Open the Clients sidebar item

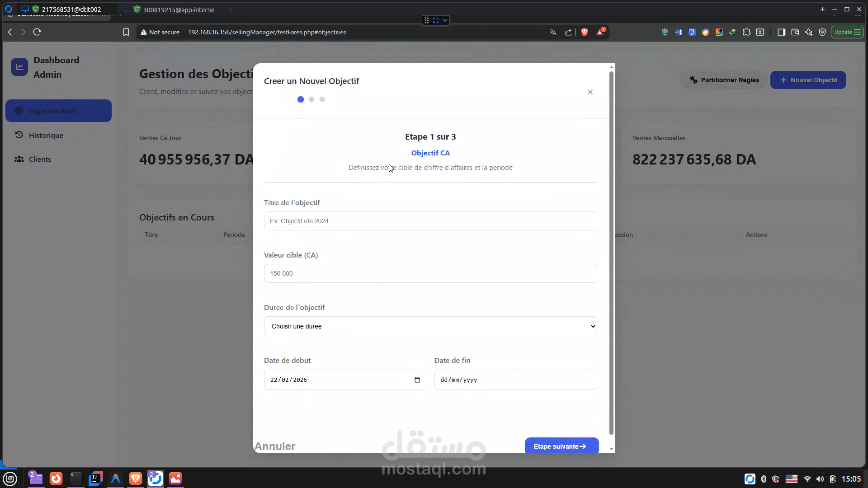coord(40,159)
